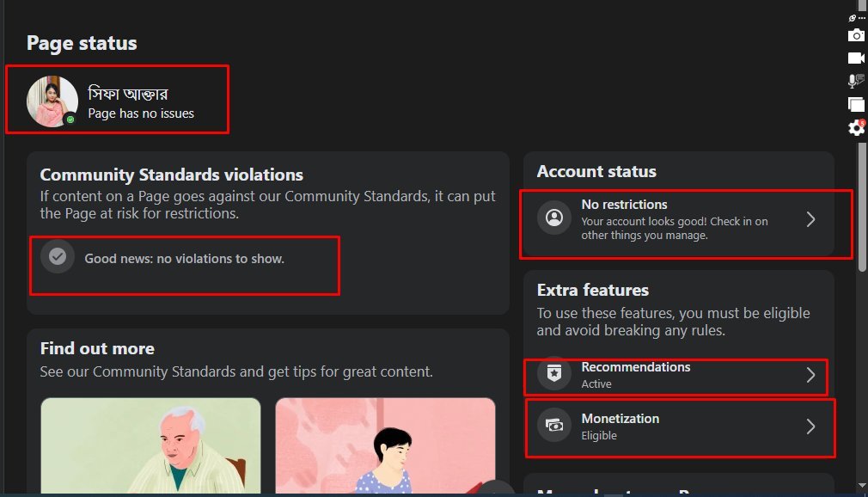
Task: Click the video record icon in side toolbar
Action: point(856,58)
